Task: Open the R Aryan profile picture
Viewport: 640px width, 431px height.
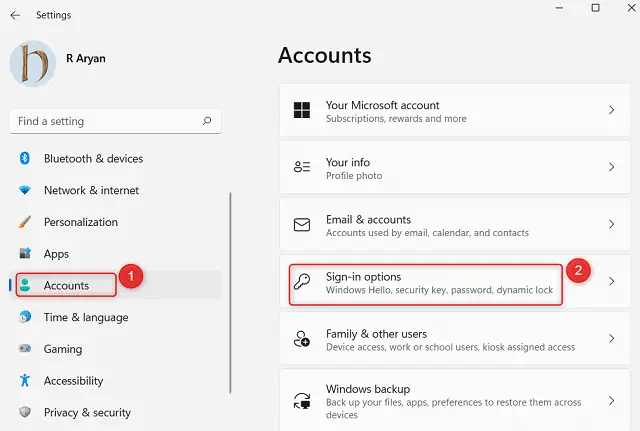Action: pos(33,63)
